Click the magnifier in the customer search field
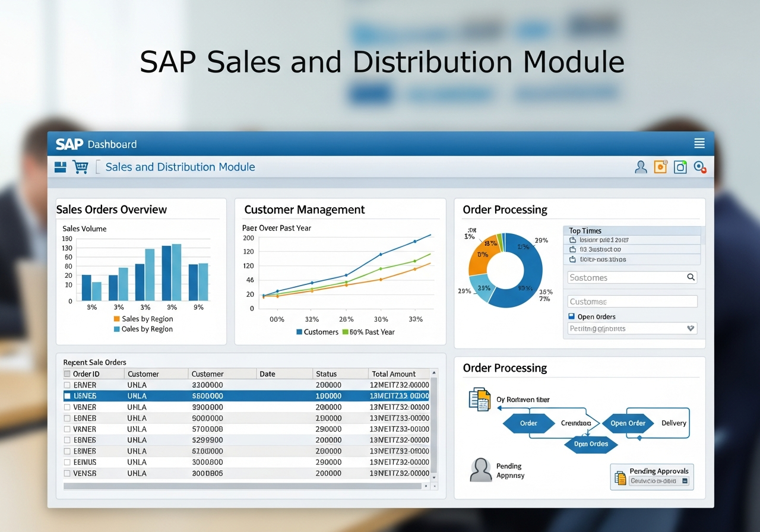Viewport: 760px width, 532px height. (x=691, y=277)
